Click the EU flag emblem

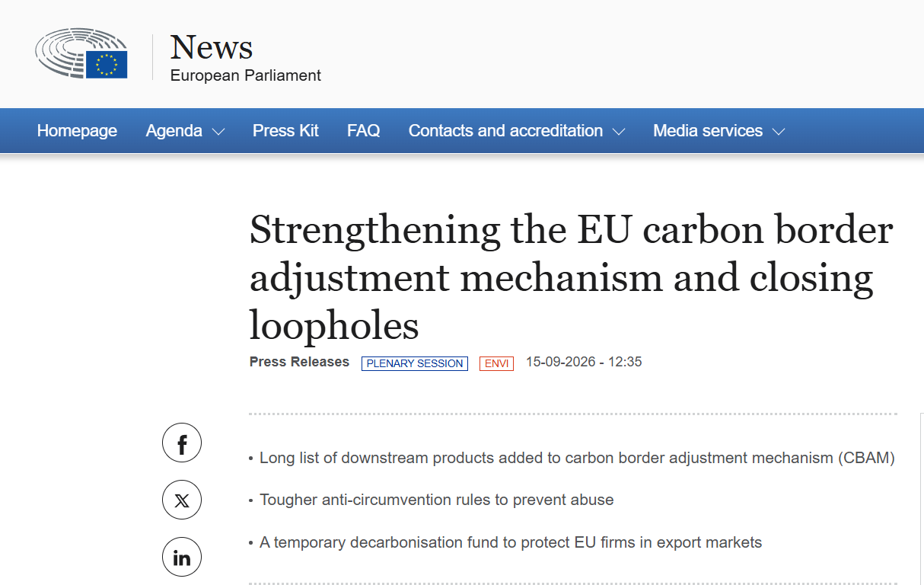click(x=107, y=64)
